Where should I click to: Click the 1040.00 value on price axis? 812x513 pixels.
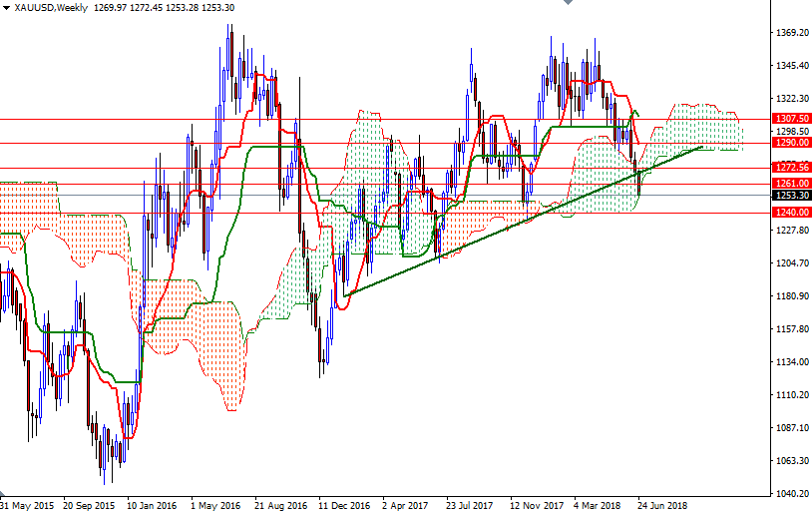pos(790,494)
